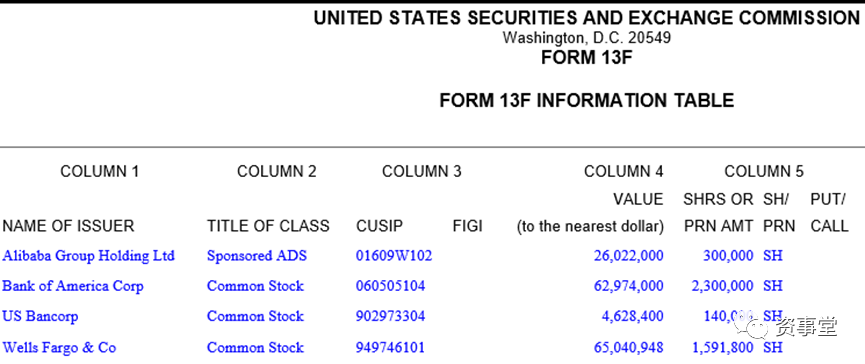This screenshot has height=364, width=865.
Task: Select CUSIP value 01609W102
Action: [x=394, y=256]
